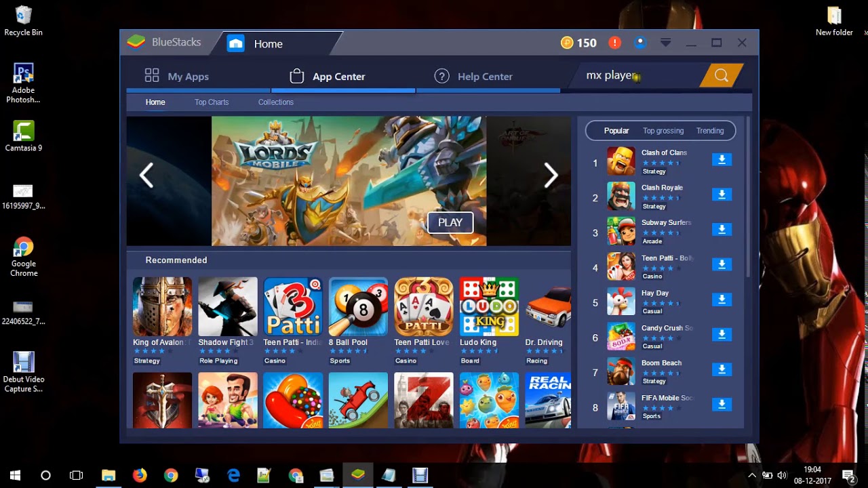The width and height of the screenshot is (868, 488).
Task: Open the Real Racing thumbnail
Action: coord(548,400)
